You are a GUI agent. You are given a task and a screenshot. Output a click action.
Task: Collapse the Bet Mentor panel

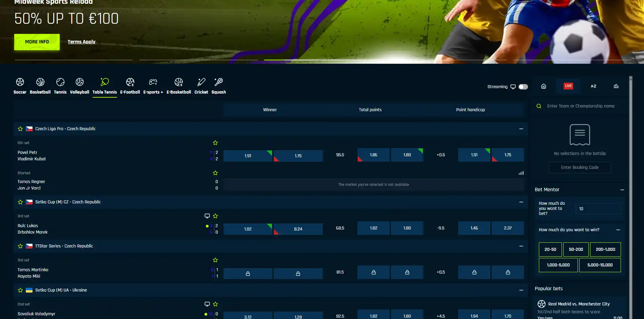[x=622, y=190]
